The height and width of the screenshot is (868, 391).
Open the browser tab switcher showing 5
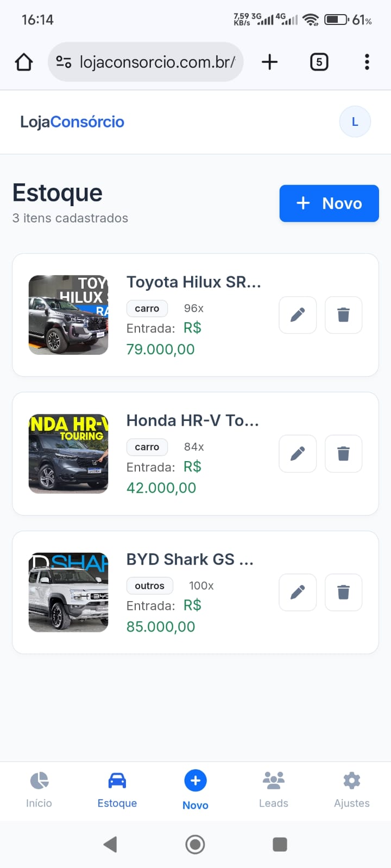pos(319,62)
